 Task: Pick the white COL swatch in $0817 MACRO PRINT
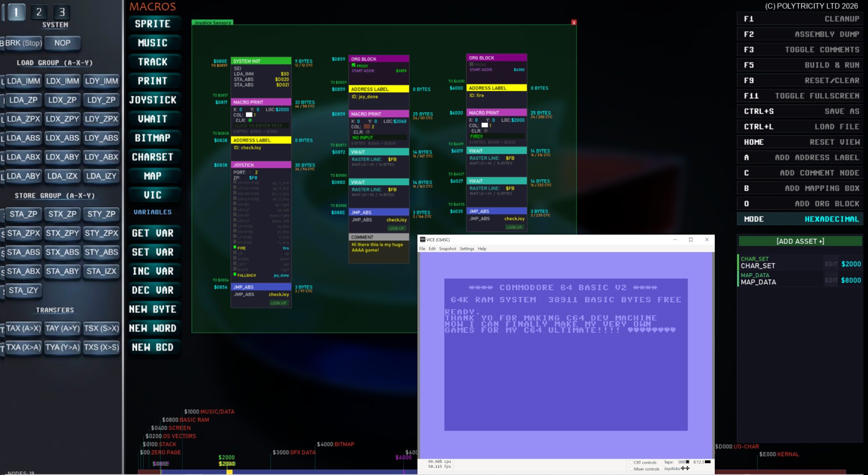249,115
